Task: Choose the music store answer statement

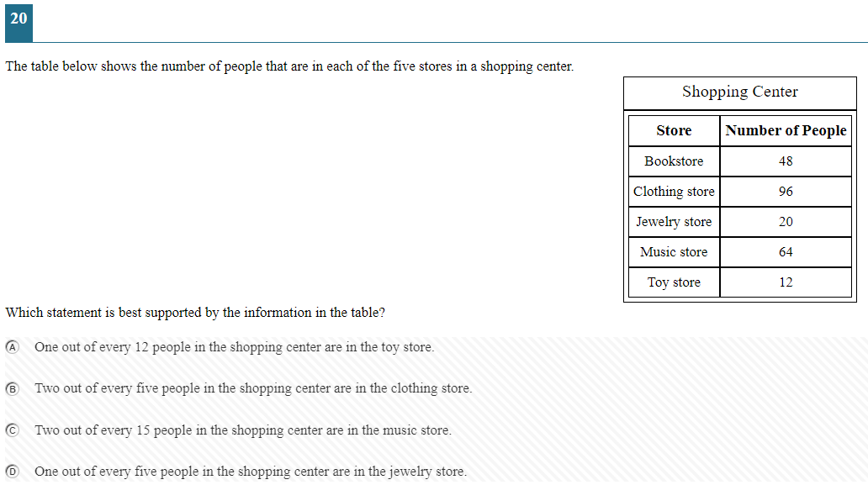Action: (243, 430)
